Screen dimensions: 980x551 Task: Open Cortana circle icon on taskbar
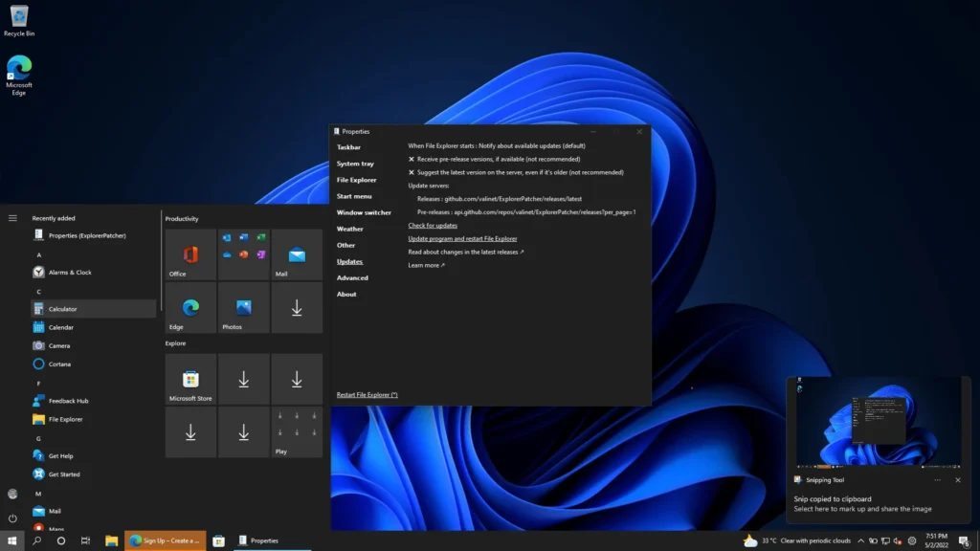coord(60,541)
